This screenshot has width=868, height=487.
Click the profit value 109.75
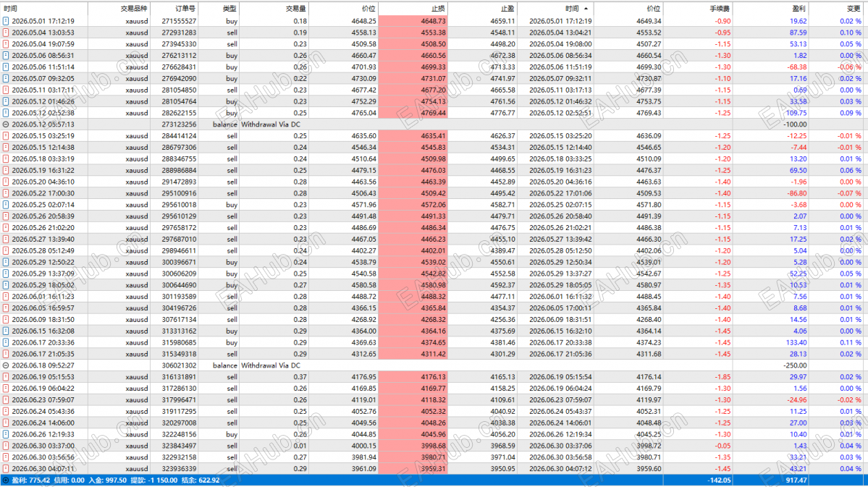(x=796, y=113)
